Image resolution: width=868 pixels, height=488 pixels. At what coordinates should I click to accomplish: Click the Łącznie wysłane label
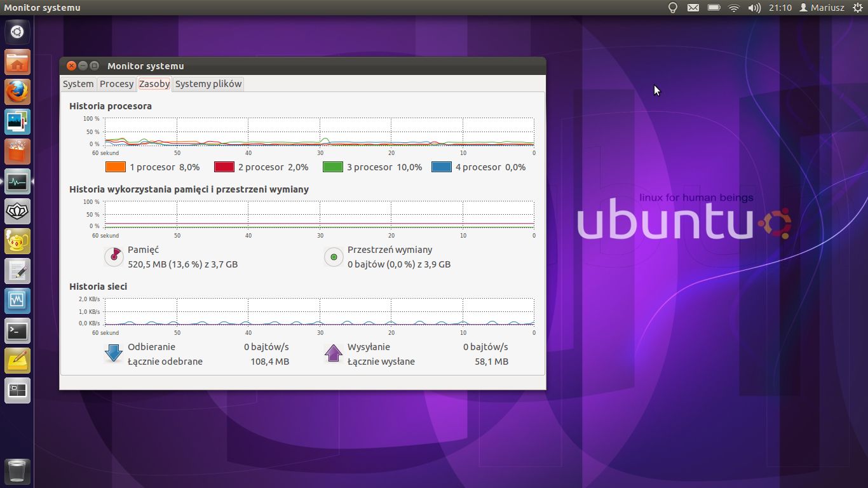[381, 362]
